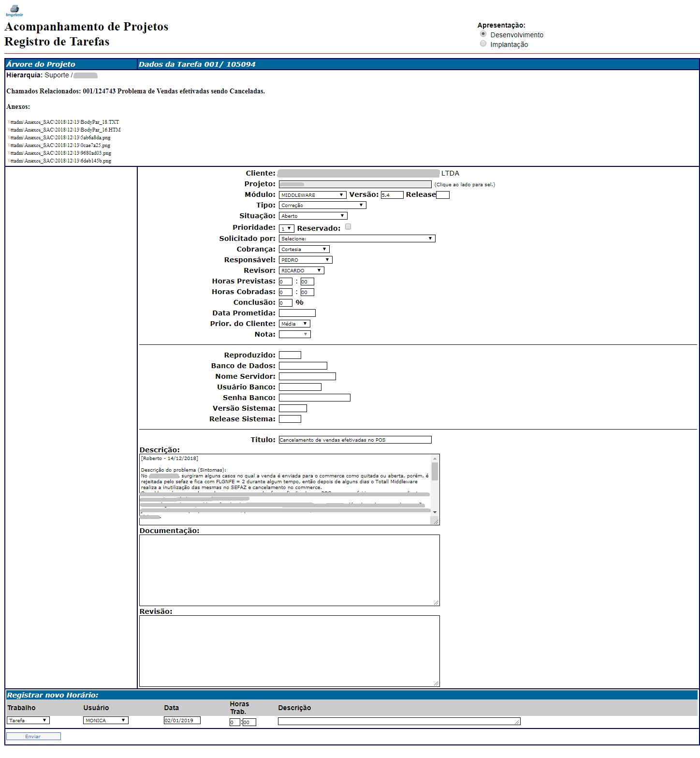This screenshot has height=758, width=700.
Task: Toggle the Reservado checkbox
Action: tap(348, 227)
